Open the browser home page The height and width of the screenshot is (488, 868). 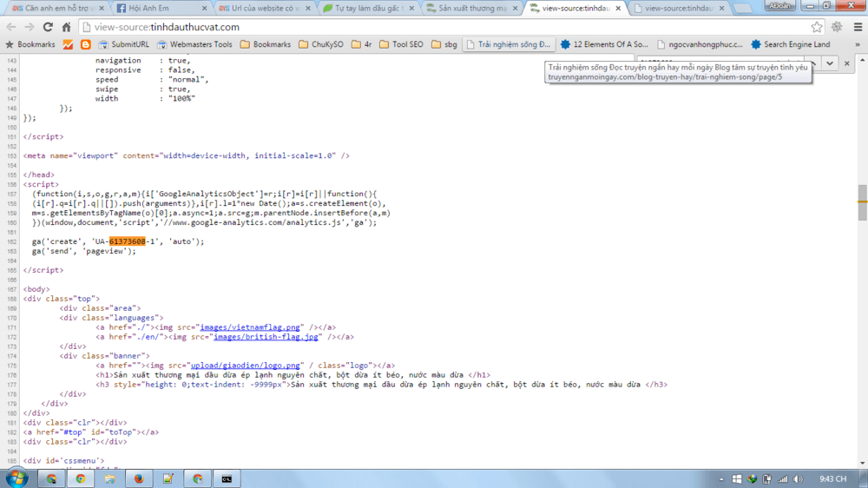coord(66,27)
